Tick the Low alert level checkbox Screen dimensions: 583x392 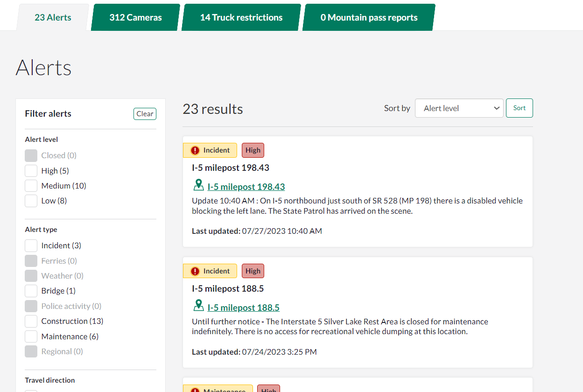tap(31, 201)
